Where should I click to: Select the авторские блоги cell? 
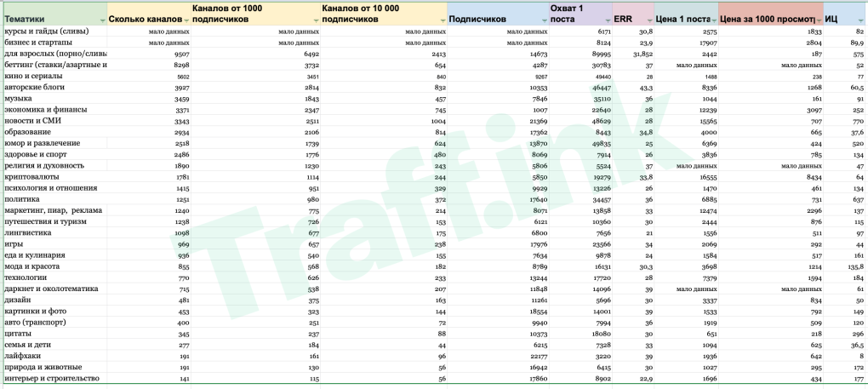(x=54, y=88)
